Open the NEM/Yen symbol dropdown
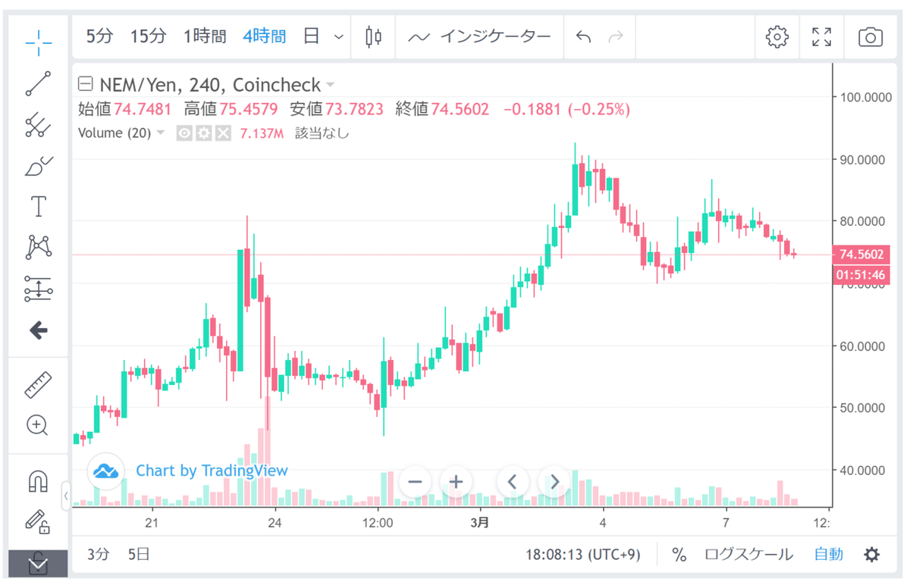This screenshot has height=588, width=910. click(329, 85)
